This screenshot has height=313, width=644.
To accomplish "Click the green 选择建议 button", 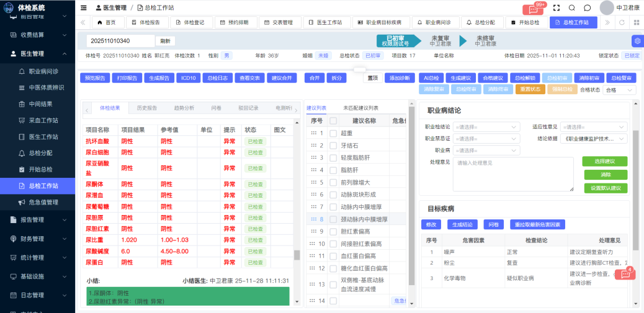I will (605, 161).
